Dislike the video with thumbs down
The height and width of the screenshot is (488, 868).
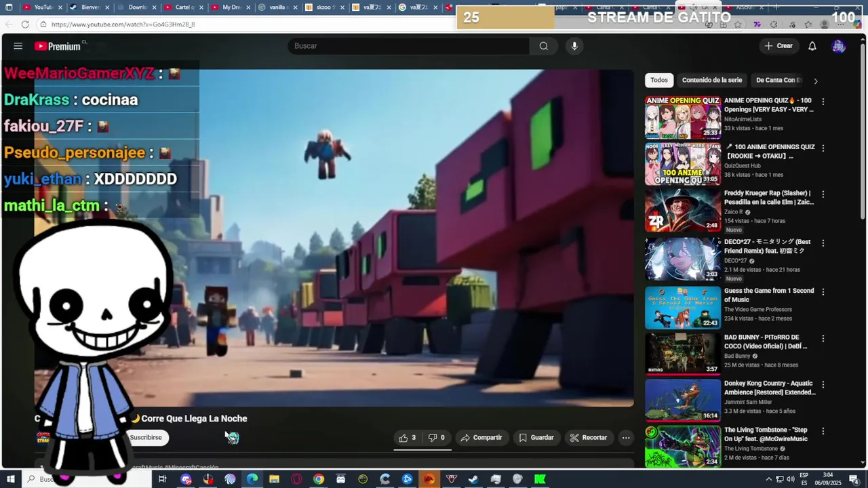coord(437,438)
